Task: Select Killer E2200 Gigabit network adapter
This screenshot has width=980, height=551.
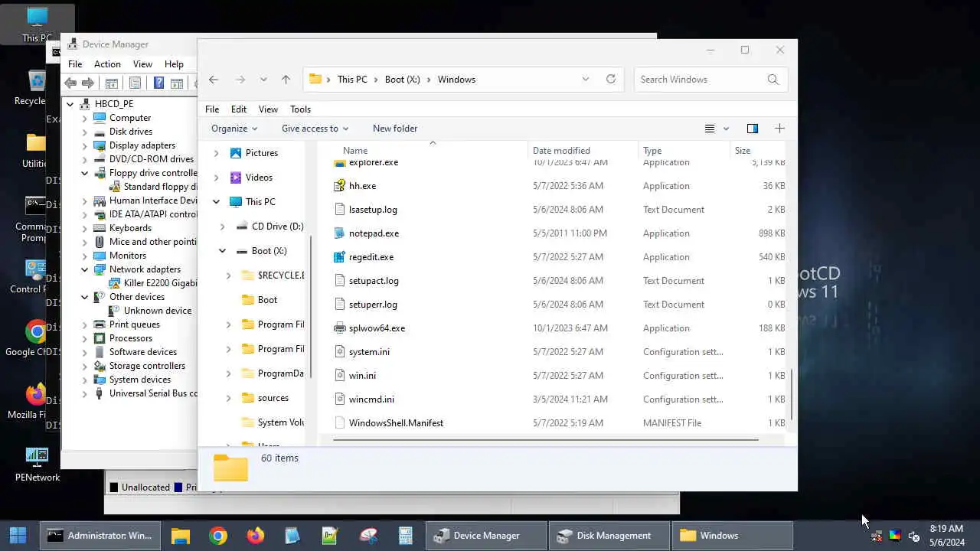Action: 160,283
